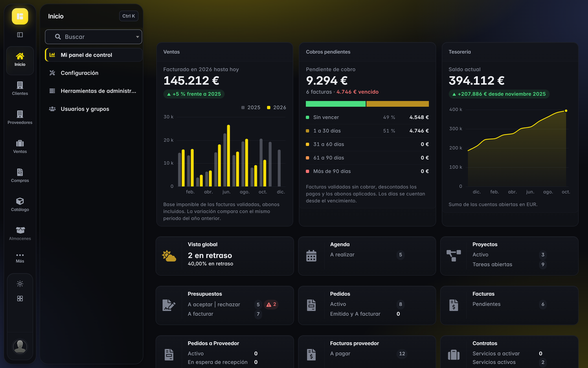Open the Clientes module
This screenshot has width=588, height=368.
[x=20, y=89]
